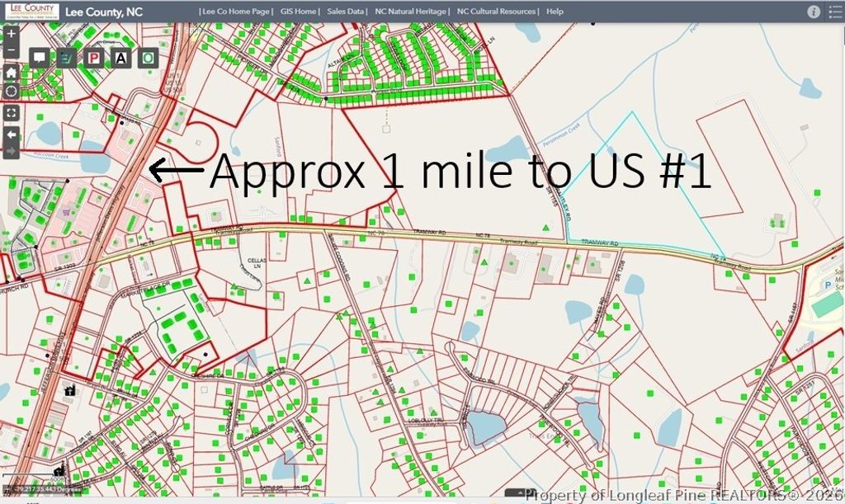
Task: Open the teal list-edit widget
Action: (x=66, y=58)
